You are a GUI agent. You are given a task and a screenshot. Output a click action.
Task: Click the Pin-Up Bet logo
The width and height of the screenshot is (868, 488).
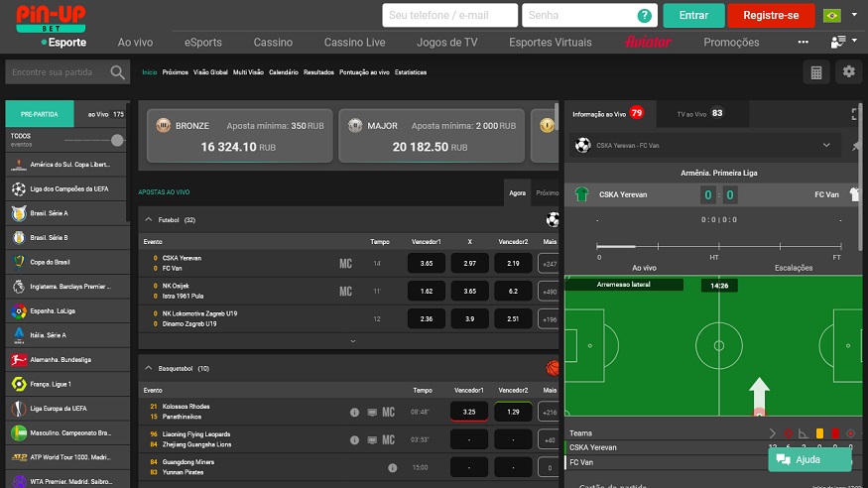coord(51,19)
